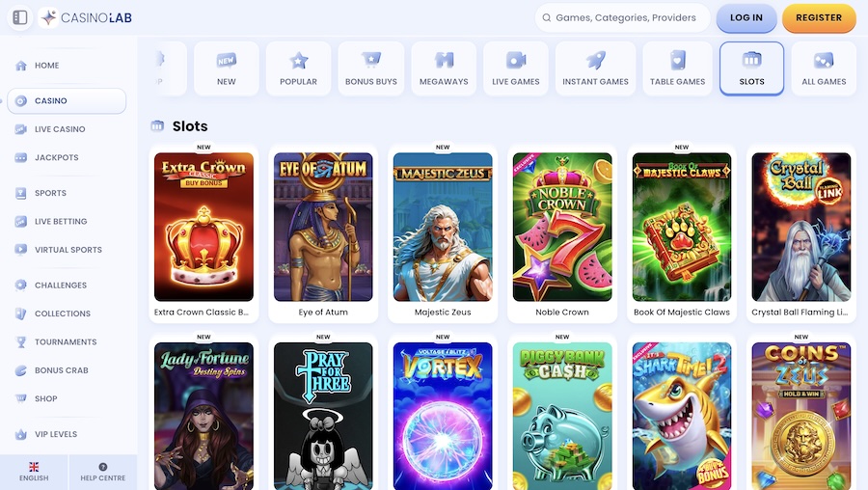Click the Log In button

click(746, 17)
